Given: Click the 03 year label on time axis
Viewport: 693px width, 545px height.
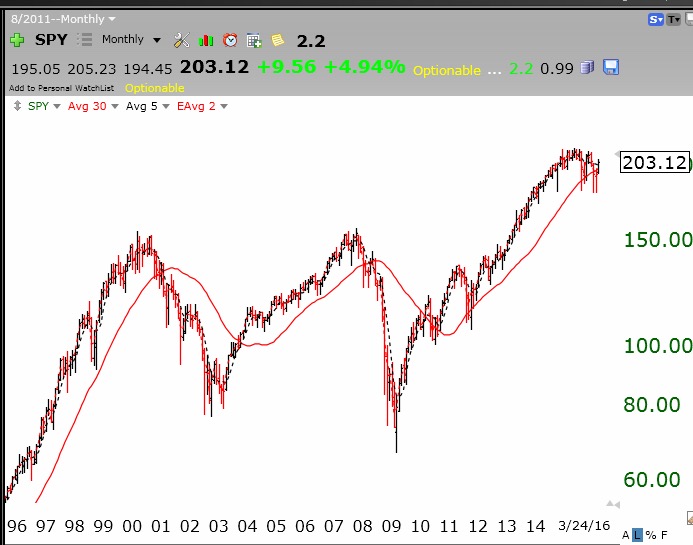Looking at the screenshot, I should [x=218, y=526].
